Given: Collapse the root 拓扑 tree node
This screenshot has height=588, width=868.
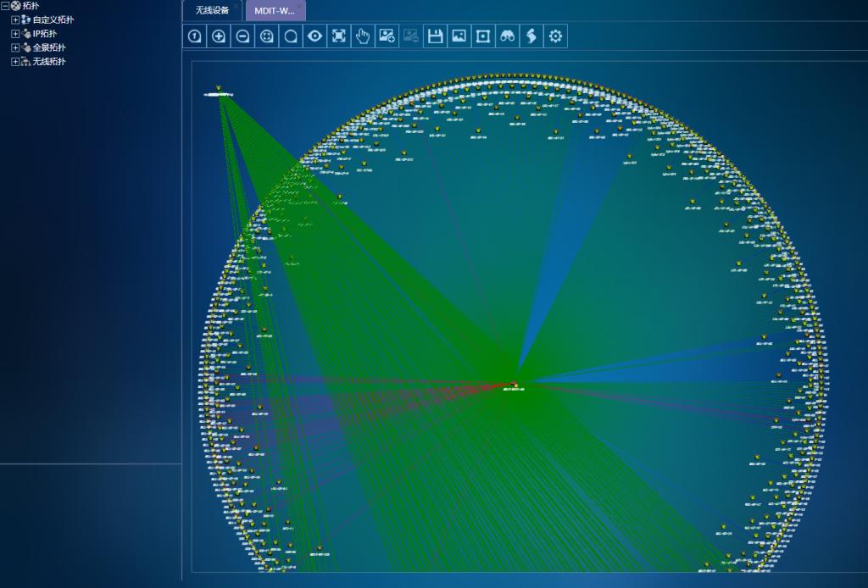Looking at the screenshot, I should pyautogui.click(x=5, y=6).
